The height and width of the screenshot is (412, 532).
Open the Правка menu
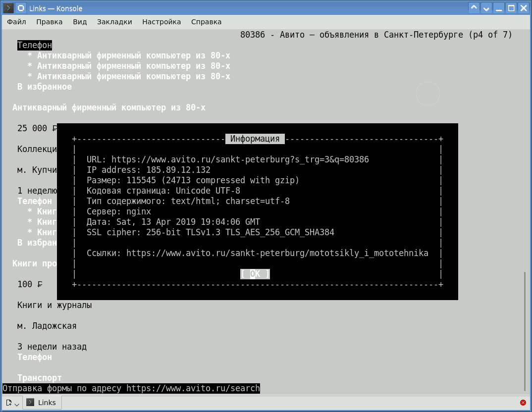(50, 22)
